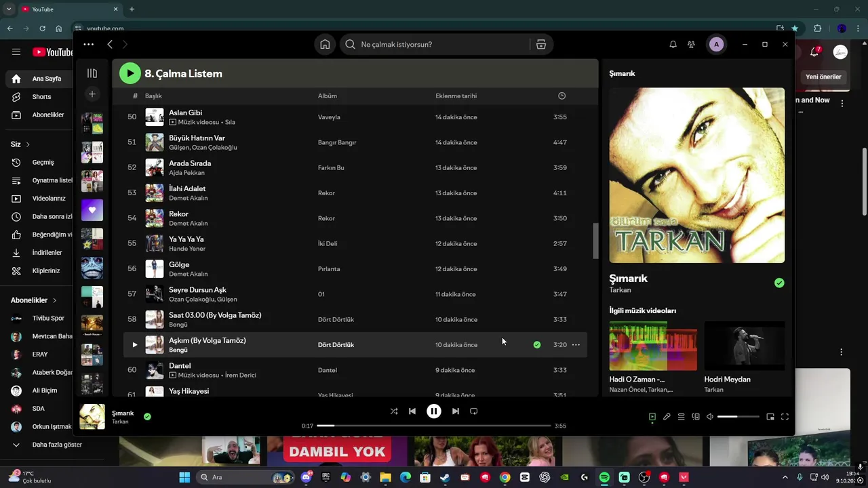
Task: Skip to next track
Action: pyautogui.click(x=456, y=411)
